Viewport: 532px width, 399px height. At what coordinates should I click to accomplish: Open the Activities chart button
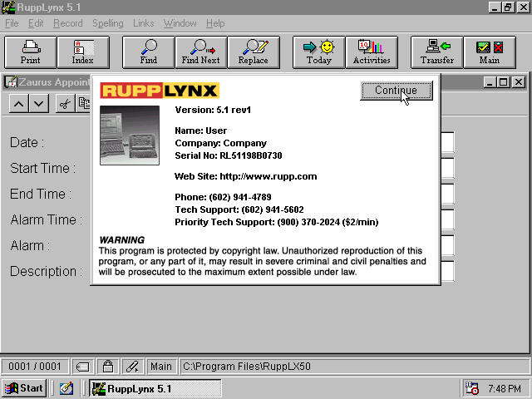[x=372, y=52]
